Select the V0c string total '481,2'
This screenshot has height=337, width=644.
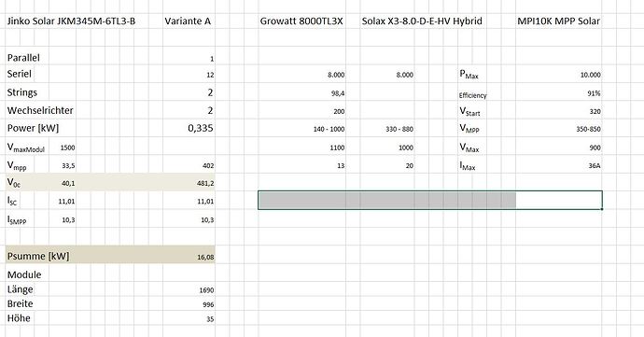(x=205, y=183)
